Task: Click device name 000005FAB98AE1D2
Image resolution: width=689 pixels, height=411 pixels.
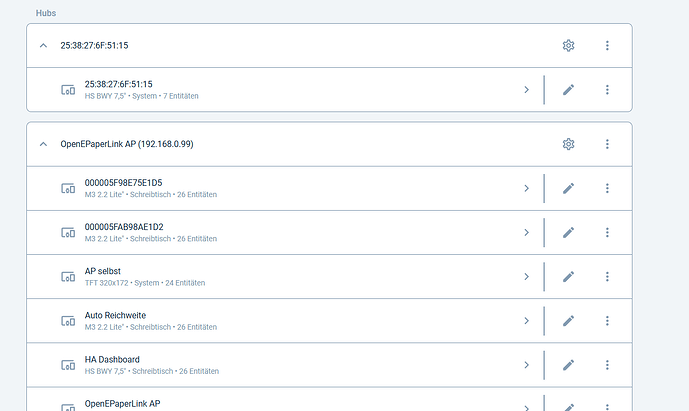Action: [124, 227]
